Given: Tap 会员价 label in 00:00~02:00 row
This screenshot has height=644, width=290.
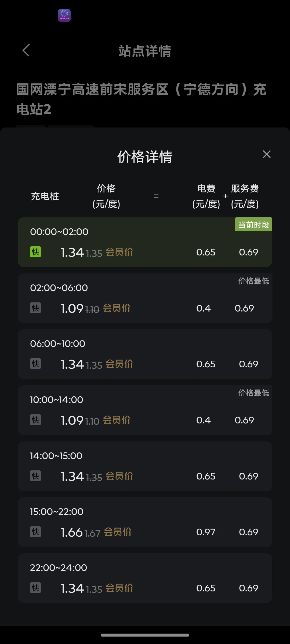Looking at the screenshot, I should pos(119,252).
